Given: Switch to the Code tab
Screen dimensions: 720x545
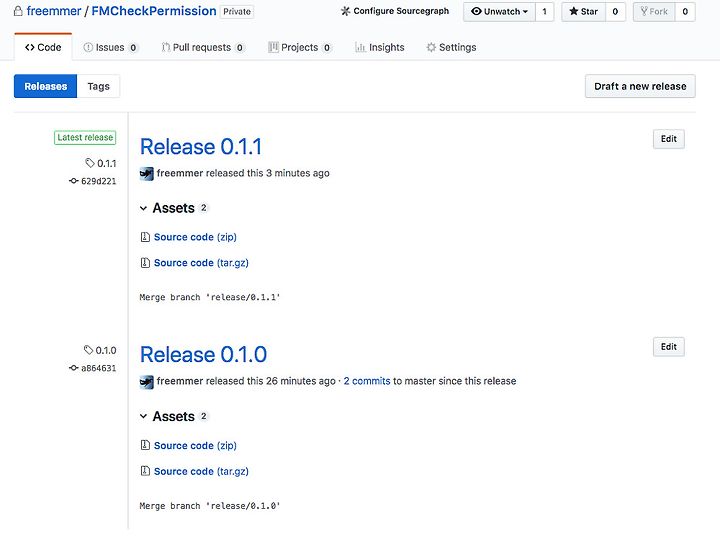Looking at the screenshot, I should [x=43, y=47].
